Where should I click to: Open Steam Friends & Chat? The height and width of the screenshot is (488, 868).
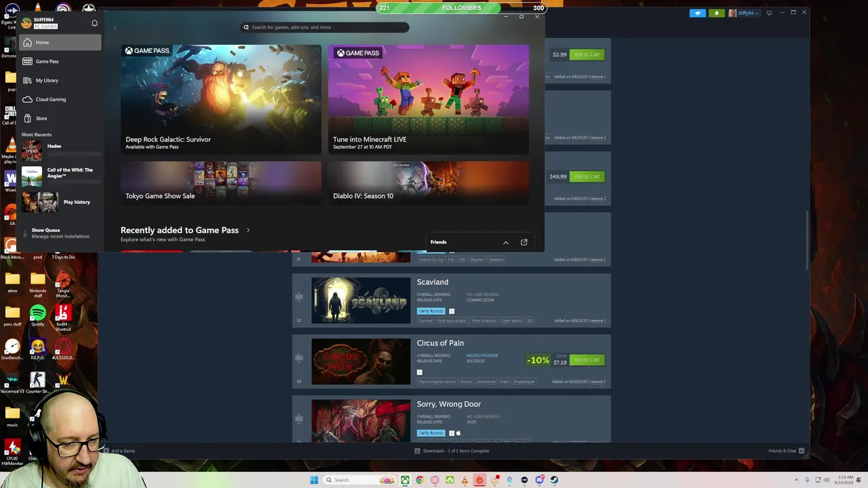786,451
